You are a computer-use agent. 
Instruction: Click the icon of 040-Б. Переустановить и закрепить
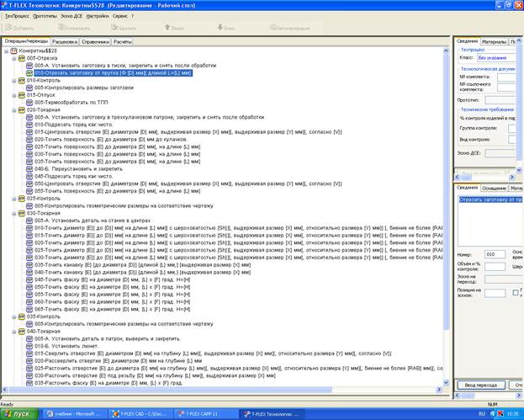pos(29,169)
